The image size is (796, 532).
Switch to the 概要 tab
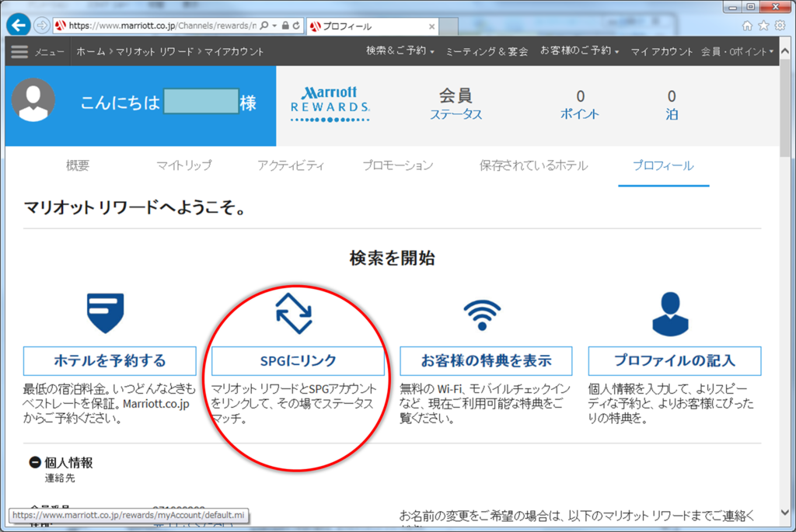click(78, 165)
